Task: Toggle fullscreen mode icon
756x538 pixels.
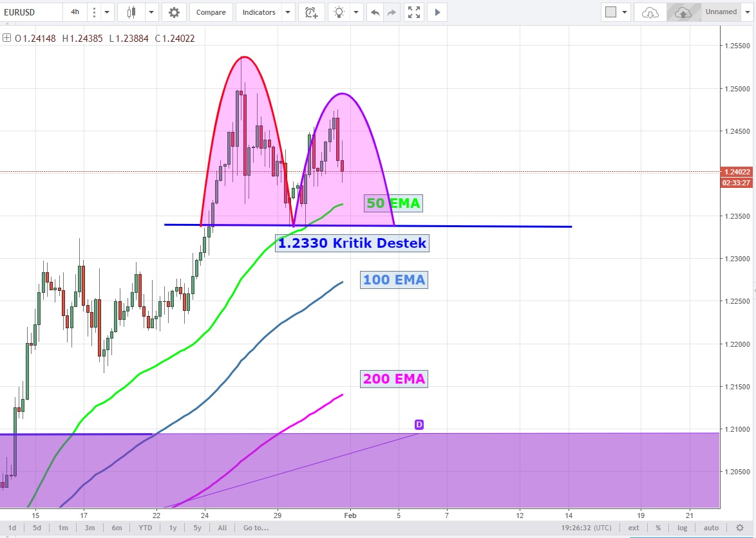Action: pyautogui.click(x=413, y=12)
